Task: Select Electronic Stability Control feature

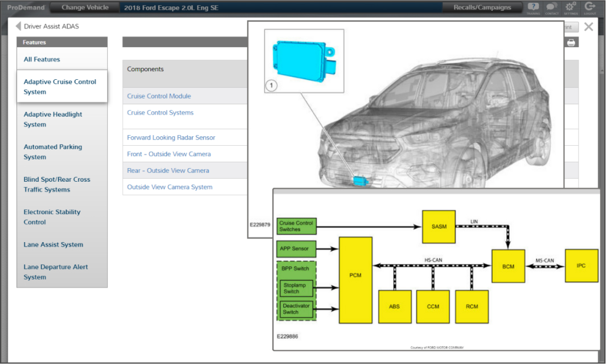Action: coord(52,216)
